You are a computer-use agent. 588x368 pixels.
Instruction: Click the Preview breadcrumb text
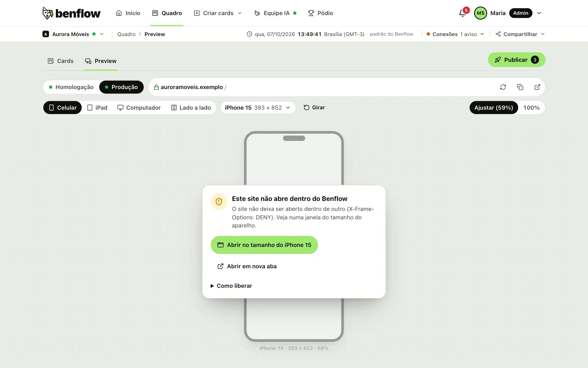[x=155, y=34]
